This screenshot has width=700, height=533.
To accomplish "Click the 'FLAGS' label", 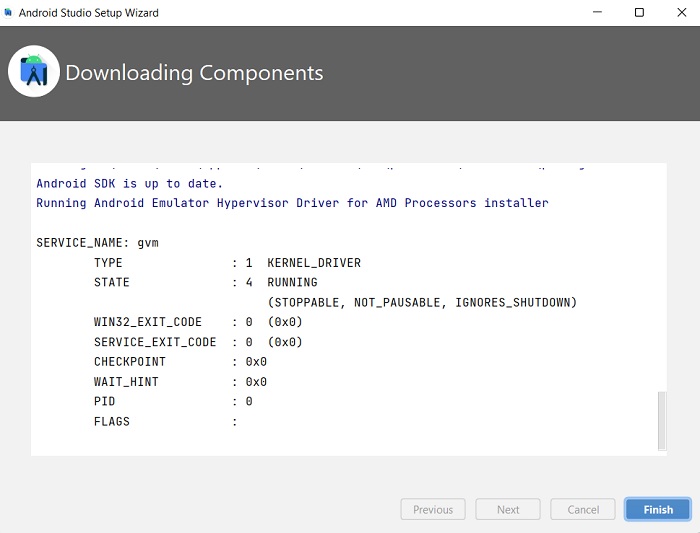I will (112, 421).
